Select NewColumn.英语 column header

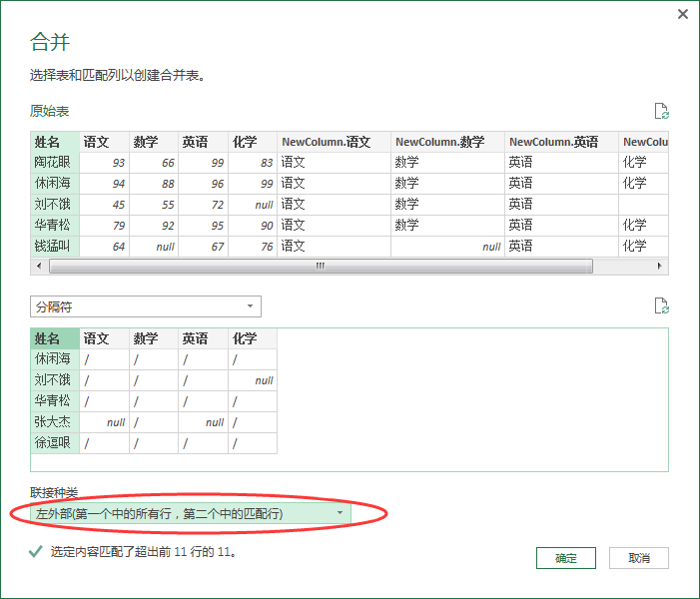coord(561,142)
